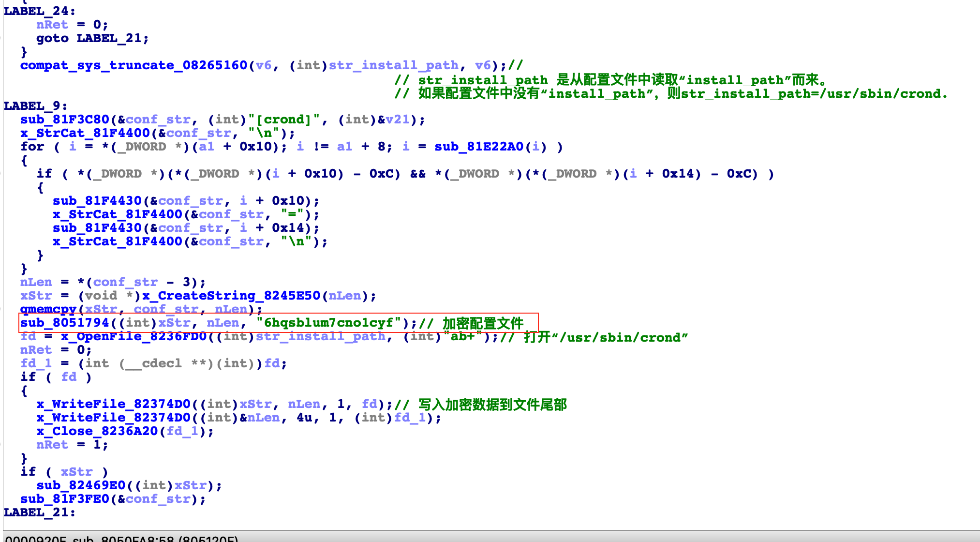Click the first x_WriteFile_82374D0 call
This screenshot has height=542, width=980.
click(114, 404)
